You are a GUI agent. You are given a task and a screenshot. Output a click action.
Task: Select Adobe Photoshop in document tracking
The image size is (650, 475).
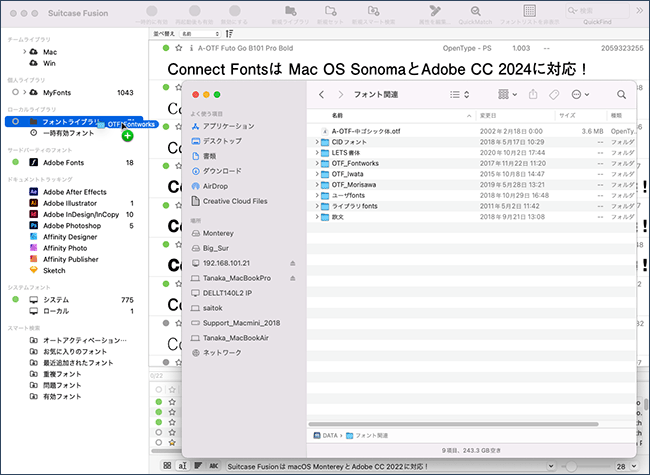point(72,225)
